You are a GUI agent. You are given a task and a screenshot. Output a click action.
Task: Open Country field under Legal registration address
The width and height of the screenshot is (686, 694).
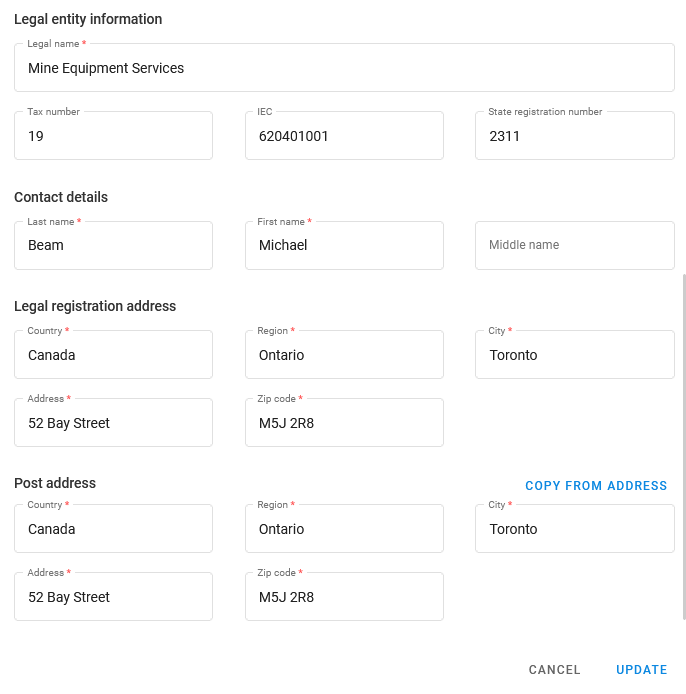pos(113,355)
